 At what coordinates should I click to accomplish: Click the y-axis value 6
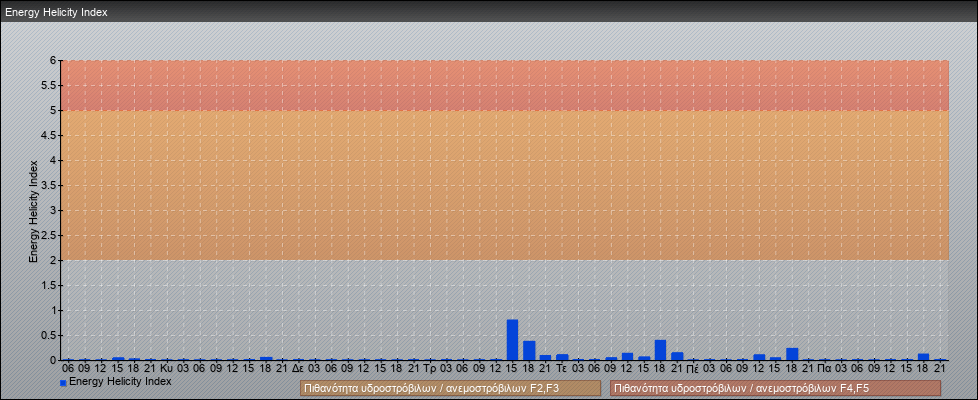[53, 61]
